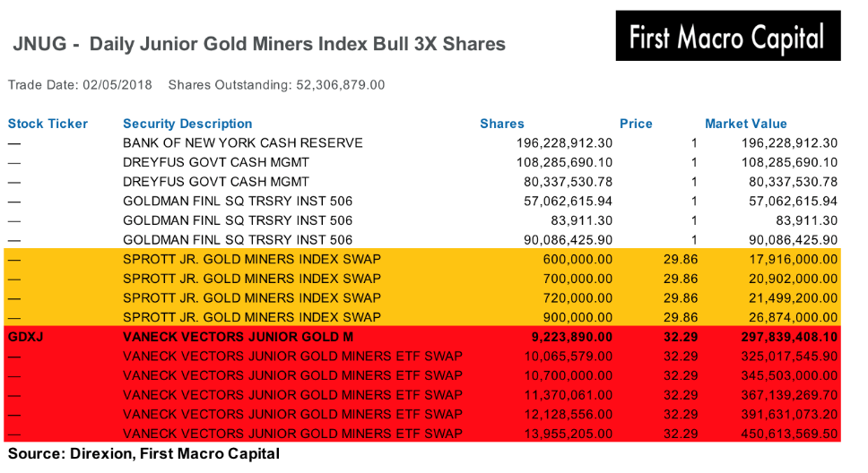The image size is (868, 473).
Task: Select the Dreyfus row with 108,285,690.10 shares
Action: point(422,162)
